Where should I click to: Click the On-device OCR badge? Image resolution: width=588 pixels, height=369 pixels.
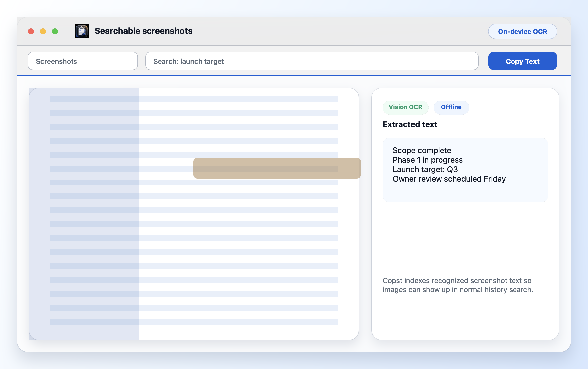coord(522,31)
